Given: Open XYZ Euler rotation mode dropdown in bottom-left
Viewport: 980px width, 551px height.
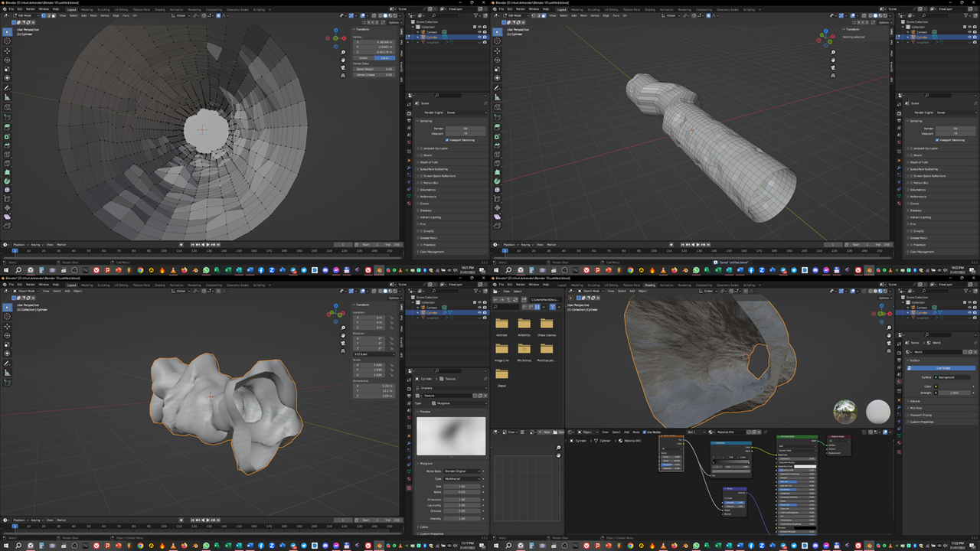Looking at the screenshot, I should pyautogui.click(x=374, y=354).
